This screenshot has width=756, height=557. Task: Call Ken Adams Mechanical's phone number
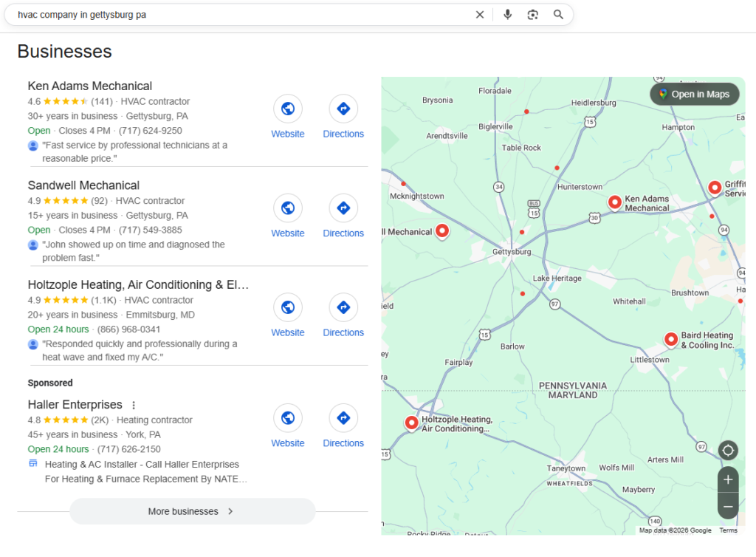point(151,130)
